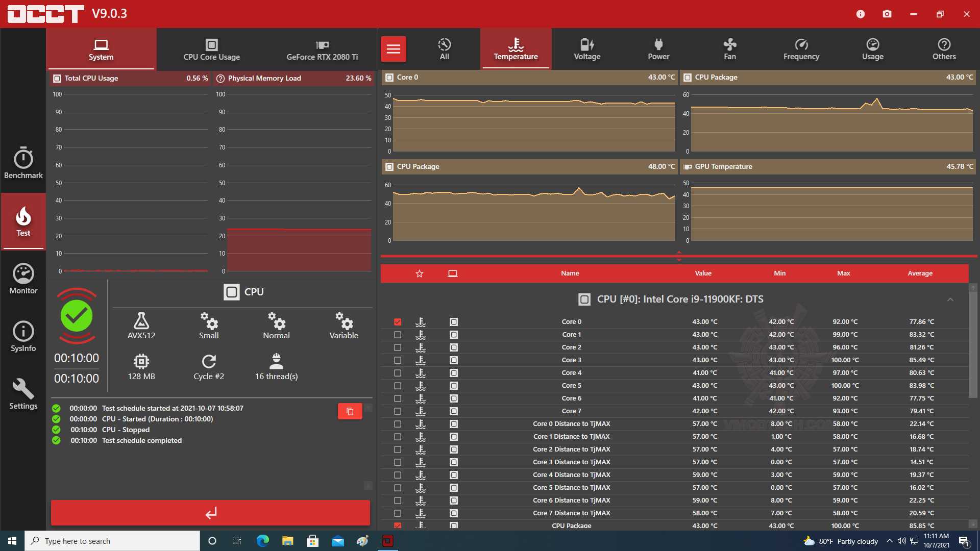Click the graph panel collapse arrows divider
Image resolution: width=980 pixels, height=551 pixels.
tap(679, 256)
